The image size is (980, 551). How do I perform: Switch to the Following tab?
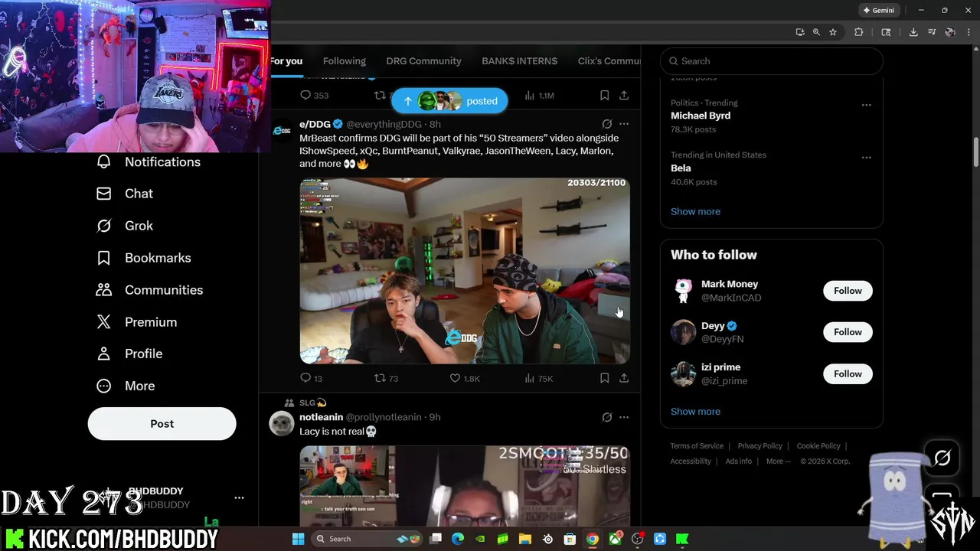tap(344, 61)
